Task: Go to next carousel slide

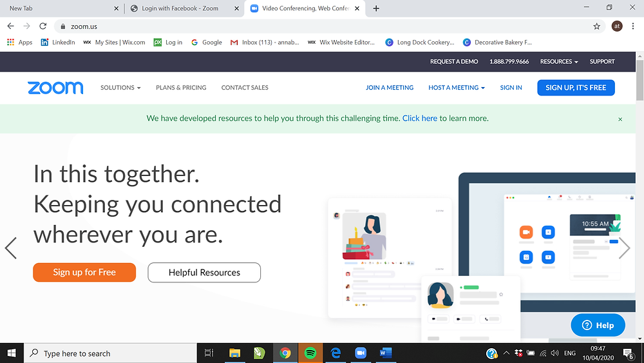Action: [624, 248]
